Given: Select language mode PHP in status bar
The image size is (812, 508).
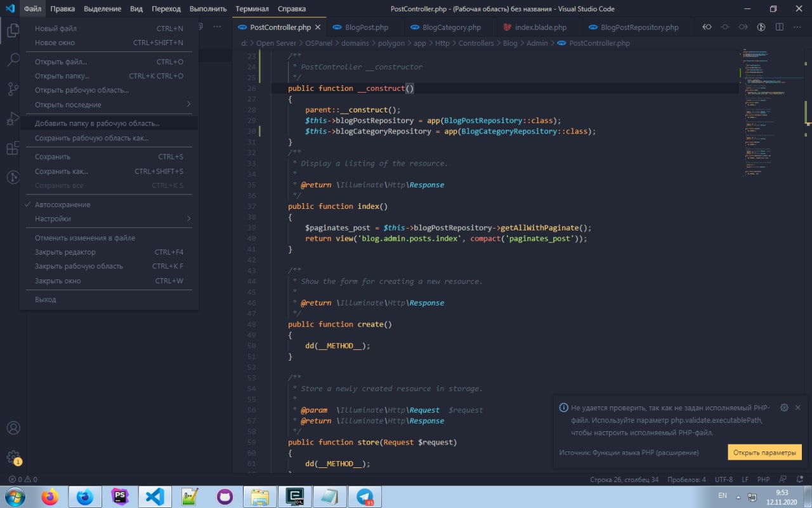Looking at the screenshot, I should [763, 479].
